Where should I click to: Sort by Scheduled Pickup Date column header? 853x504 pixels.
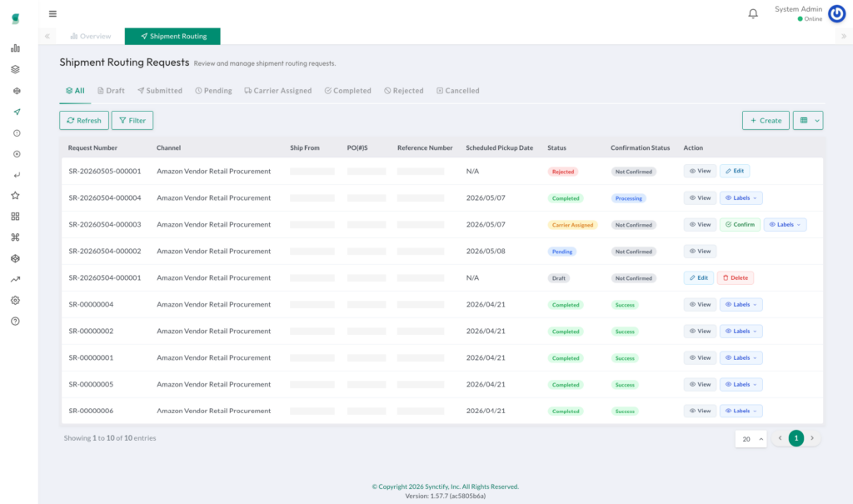(500, 148)
